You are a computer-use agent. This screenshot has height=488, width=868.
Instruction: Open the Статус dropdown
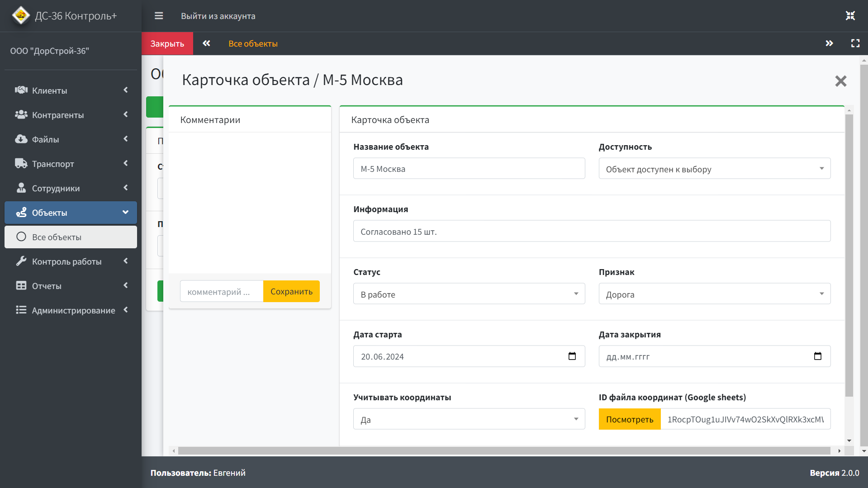tap(469, 294)
